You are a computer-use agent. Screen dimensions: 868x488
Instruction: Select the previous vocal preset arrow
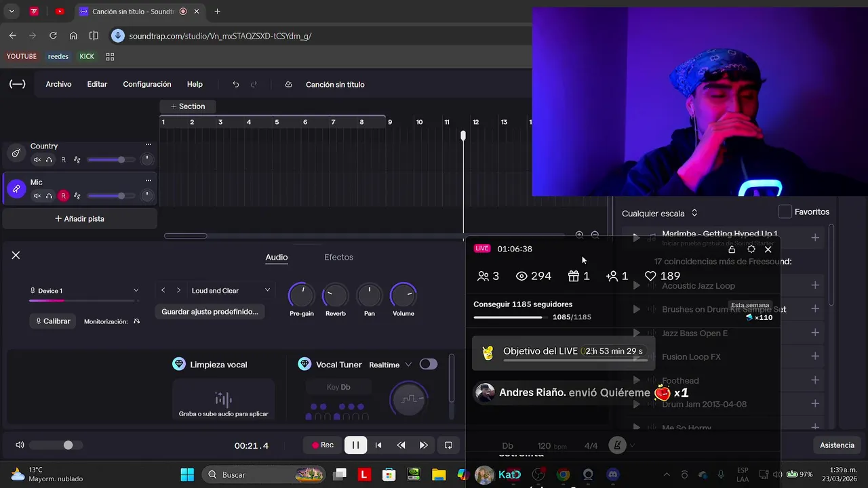pos(163,290)
